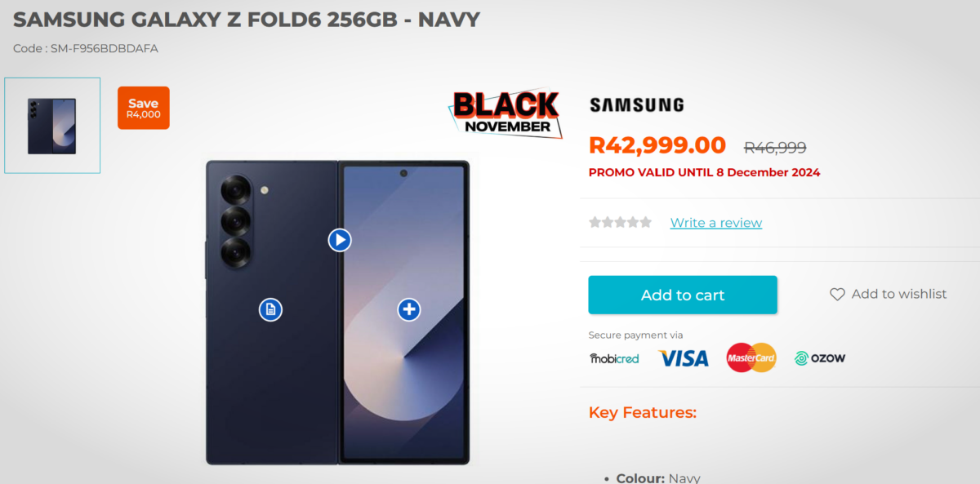Click the R42,999.00 sale price
The height and width of the screenshot is (484, 980).
click(x=657, y=145)
